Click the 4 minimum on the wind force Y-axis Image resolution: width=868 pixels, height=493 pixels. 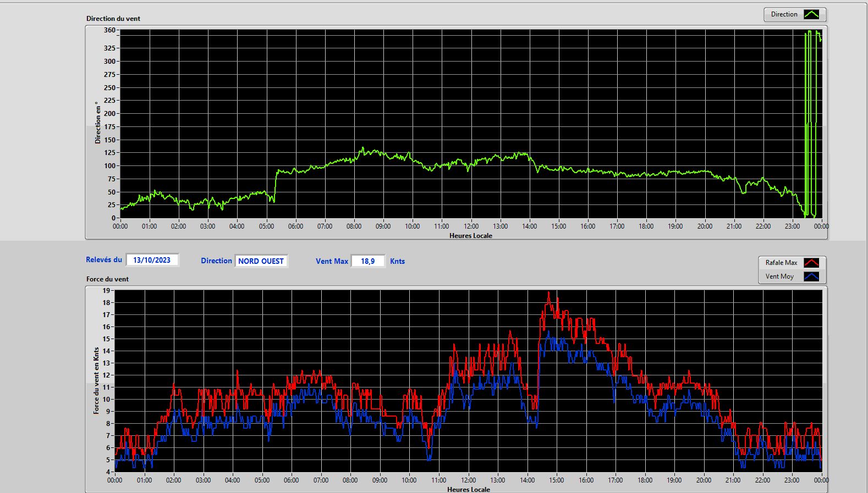point(108,472)
